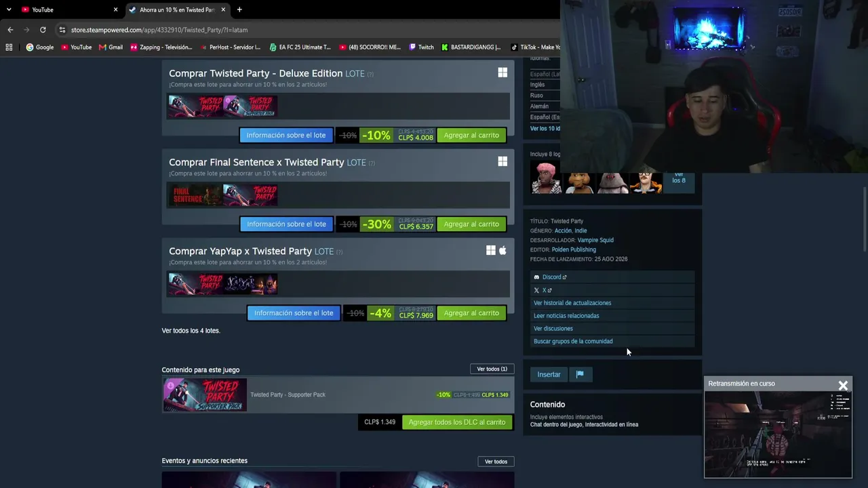This screenshot has width=868, height=488.
Task: Go forward with the browser arrow
Action: [26, 30]
